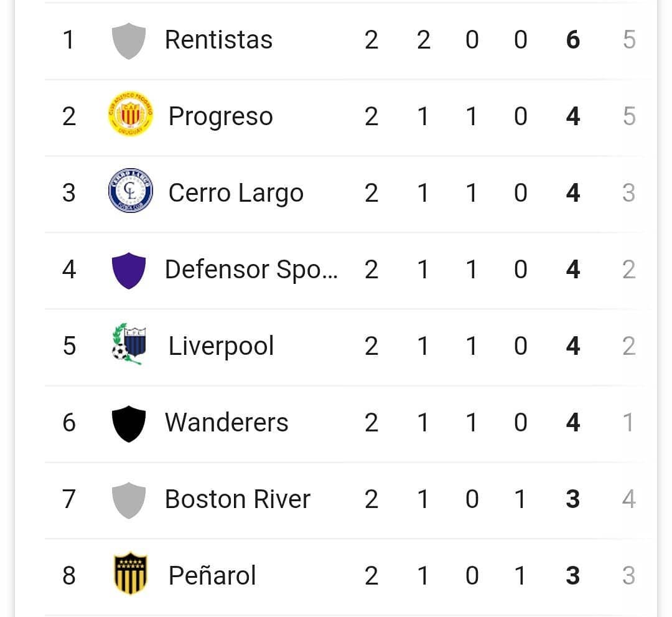Click the Peñarol yellow-black striped crest
Image resolution: width=672 pixels, height=617 pixels.
[130, 573]
